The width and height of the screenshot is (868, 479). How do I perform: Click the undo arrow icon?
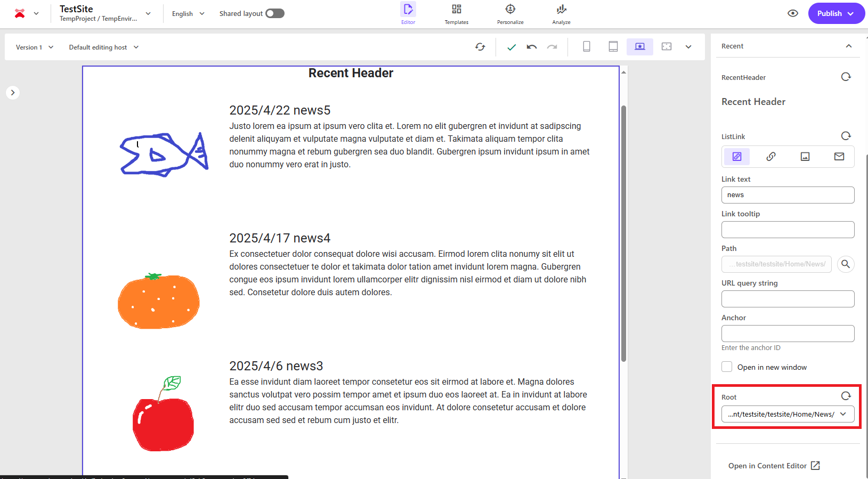[x=532, y=47]
